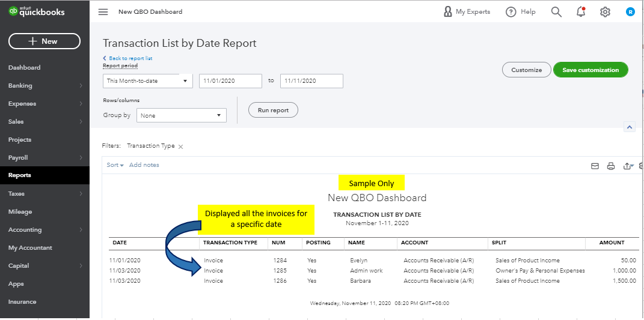Open the hamburger navigation menu
Viewport: 644px width, 320px height.
103,12
